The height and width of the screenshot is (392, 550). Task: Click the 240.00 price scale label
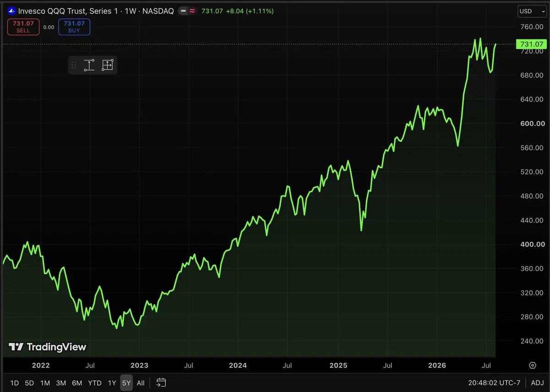pos(532,341)
